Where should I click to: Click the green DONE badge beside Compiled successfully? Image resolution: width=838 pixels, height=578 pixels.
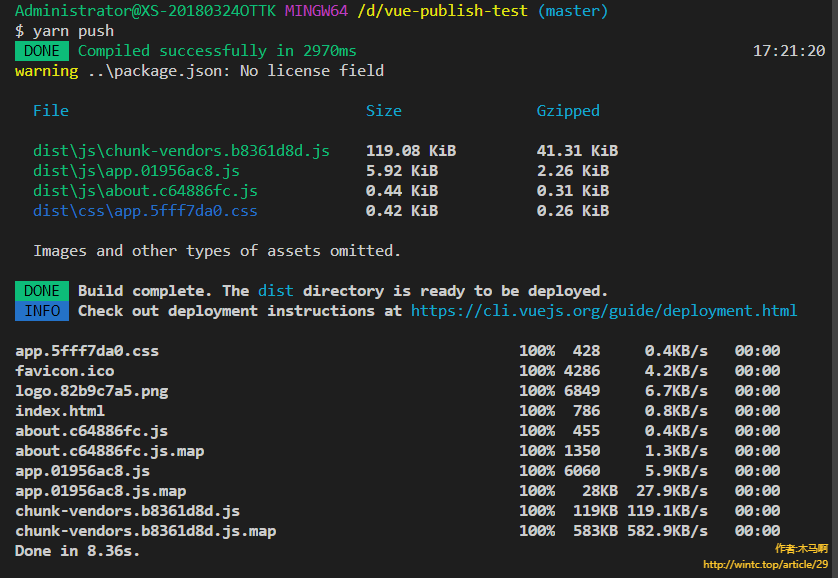point(42,51)
